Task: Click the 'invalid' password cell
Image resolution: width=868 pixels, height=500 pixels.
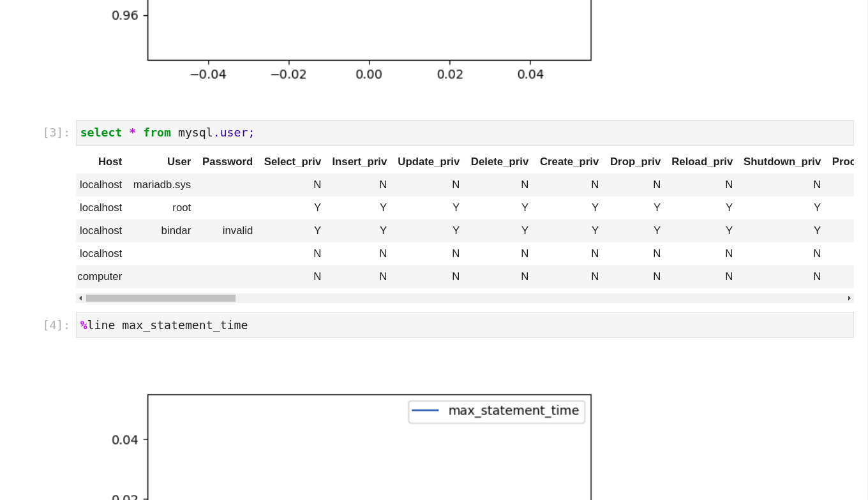Action: pos(237,231)
